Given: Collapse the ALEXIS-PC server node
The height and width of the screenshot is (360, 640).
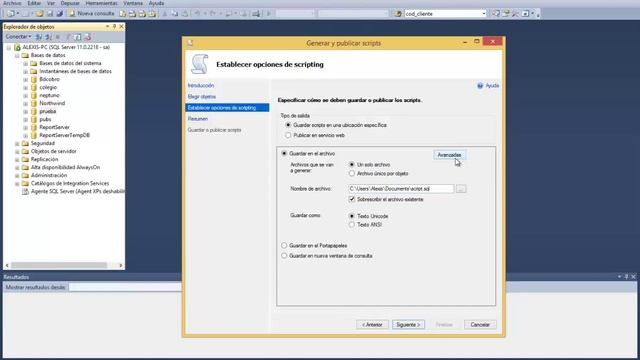Looking at the screenshot, I should coord(9,47).
